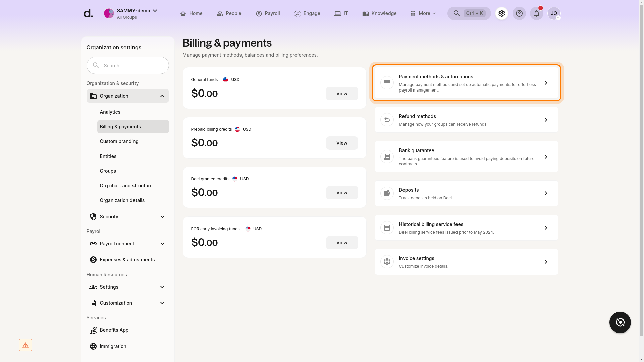The height and width of the screenshot is (362, 644).
Task: Click the Historical billing service fees icon
Action: (x=387, y=228)
